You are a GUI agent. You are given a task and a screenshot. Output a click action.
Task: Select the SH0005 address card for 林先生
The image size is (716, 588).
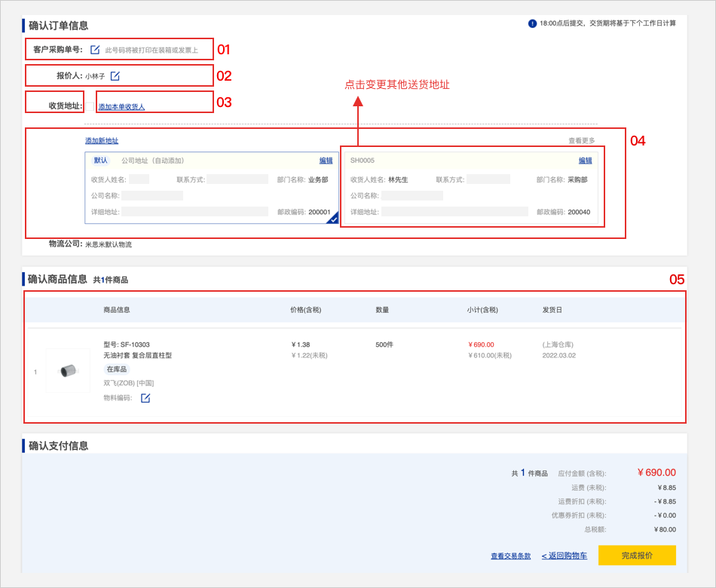[471, 196]
